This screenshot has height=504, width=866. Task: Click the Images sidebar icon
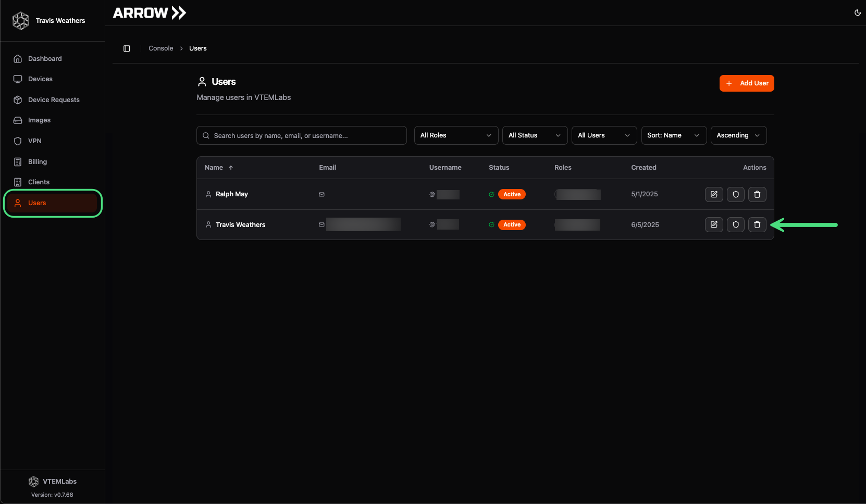[x=18, y=120]
